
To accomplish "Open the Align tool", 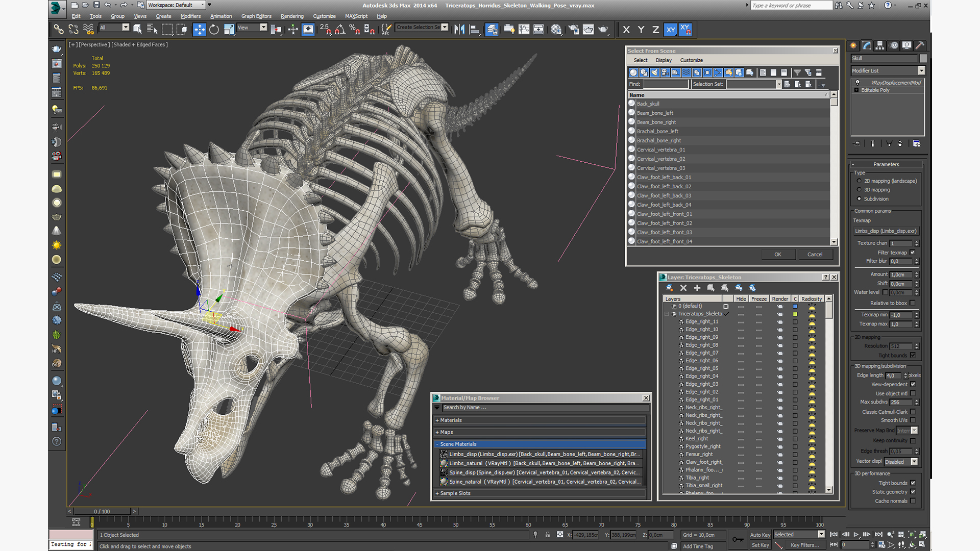I will click(474, 29).
